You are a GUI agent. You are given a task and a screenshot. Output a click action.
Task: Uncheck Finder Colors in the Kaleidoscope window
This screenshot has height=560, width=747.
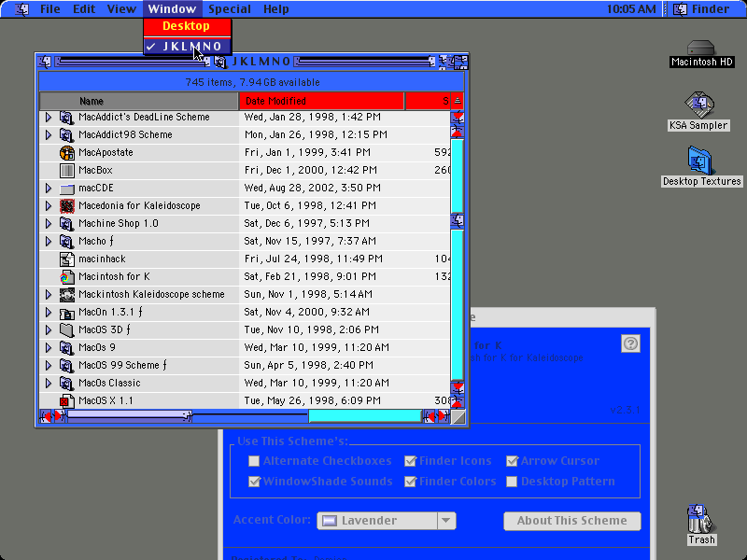coord(410,482)
